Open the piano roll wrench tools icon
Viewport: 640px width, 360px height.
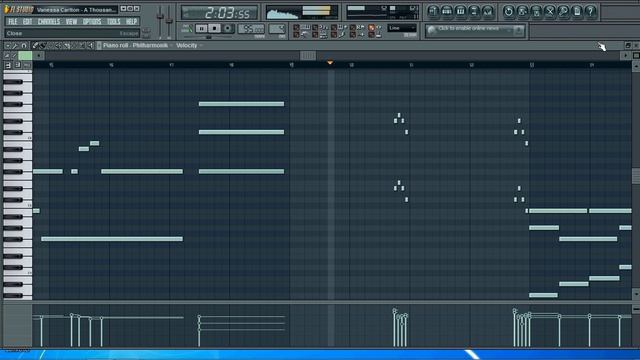point(16,46)
